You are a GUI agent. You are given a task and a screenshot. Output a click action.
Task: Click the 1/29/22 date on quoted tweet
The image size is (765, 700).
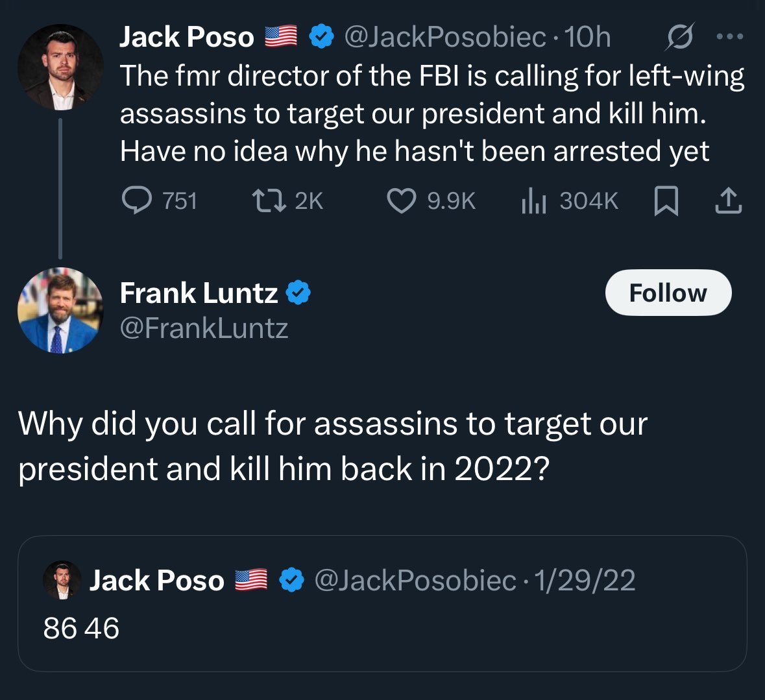point(585,579)
